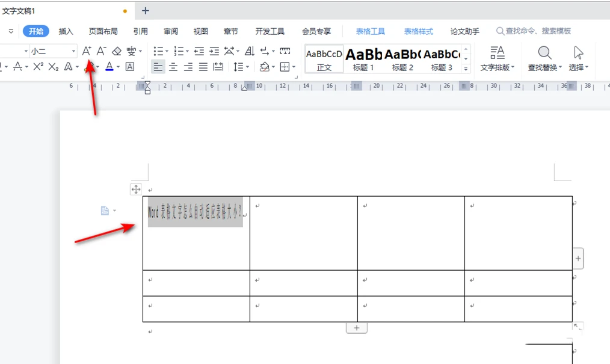Expand the numbering style dropdown
Image resolution: width=610 pixels, height=364 pixels.
pyautogui.click(x=187, y=51)
